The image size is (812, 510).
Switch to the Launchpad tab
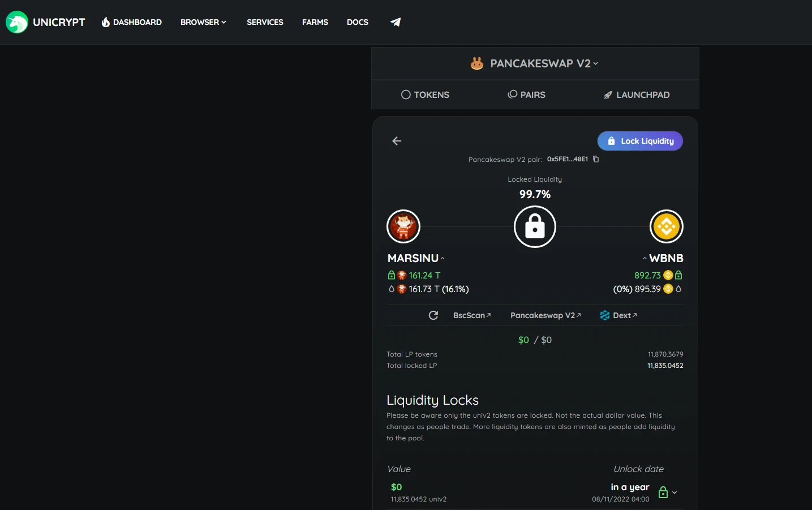pyautogui.click(x=637, y=95)
